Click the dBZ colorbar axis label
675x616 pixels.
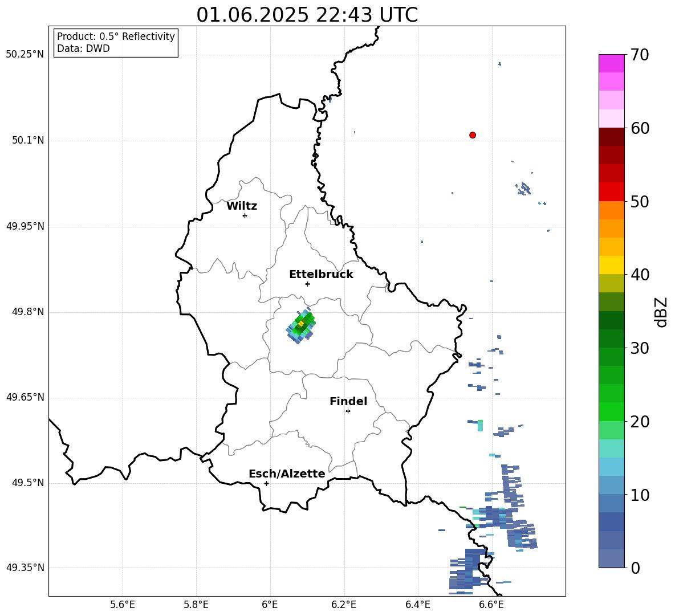(x=662, y=312)
